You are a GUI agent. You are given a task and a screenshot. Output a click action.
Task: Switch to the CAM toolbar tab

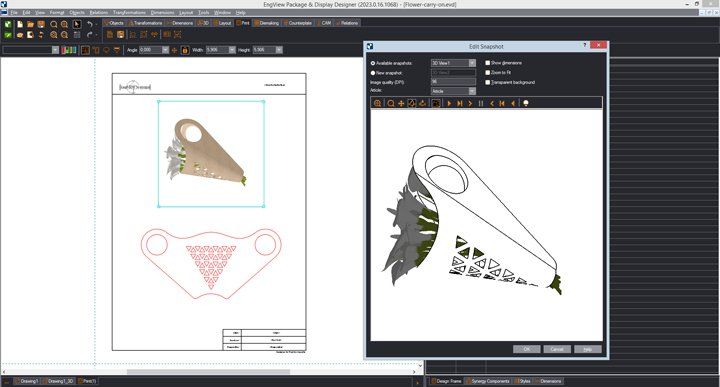(x=324, y=23)
